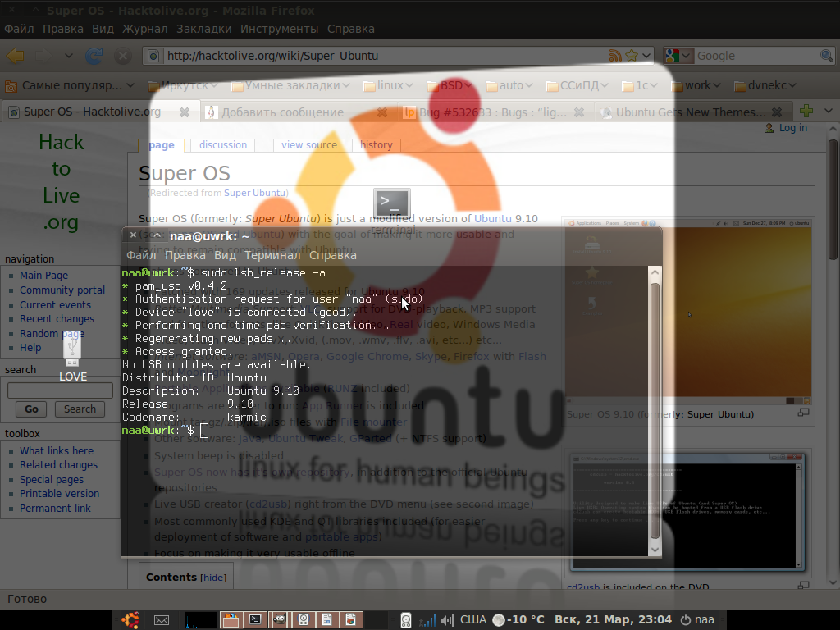
Task: Click the Main Page navigation link
Action: click(x=44, y=276)
